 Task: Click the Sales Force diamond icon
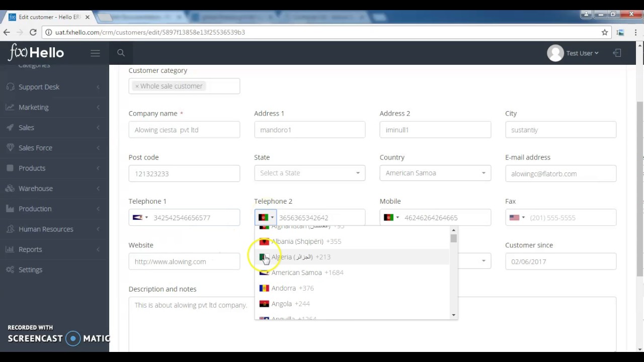(10, 148)
